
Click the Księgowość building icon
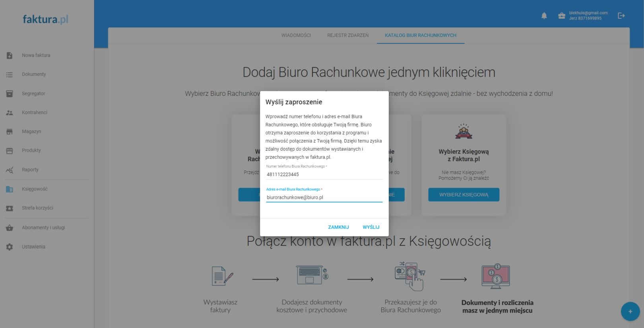[x=10, y=189]
